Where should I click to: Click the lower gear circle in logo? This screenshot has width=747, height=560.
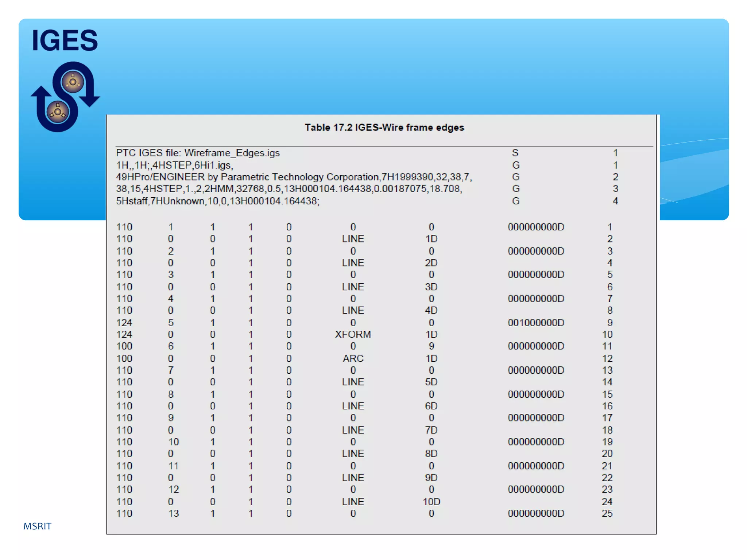(58, 112)
